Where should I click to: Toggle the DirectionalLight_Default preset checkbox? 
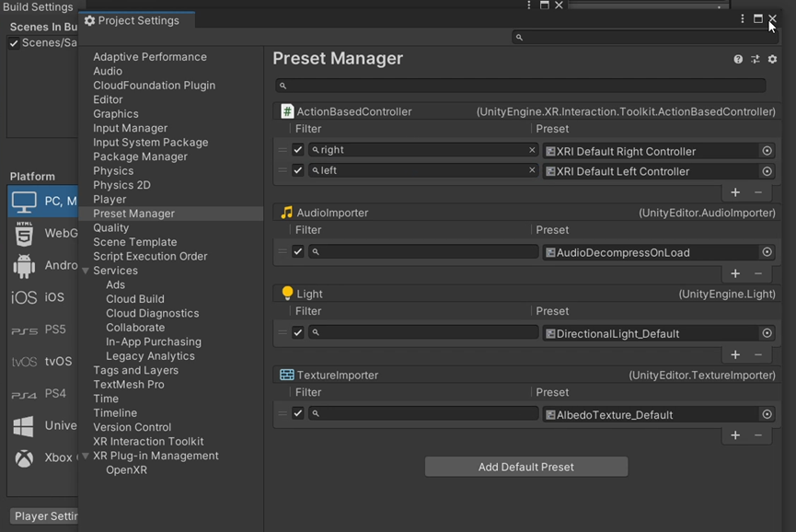click(298, 332)
